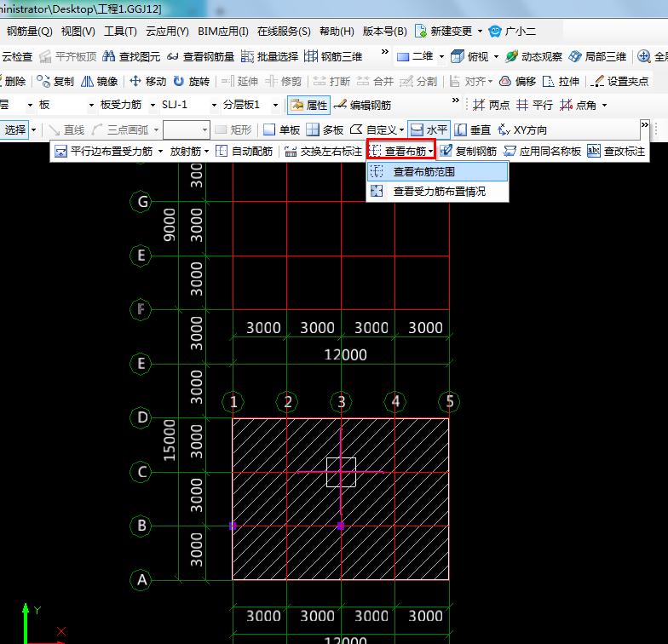Click the 镜像 mirror tool

[99, 81]
